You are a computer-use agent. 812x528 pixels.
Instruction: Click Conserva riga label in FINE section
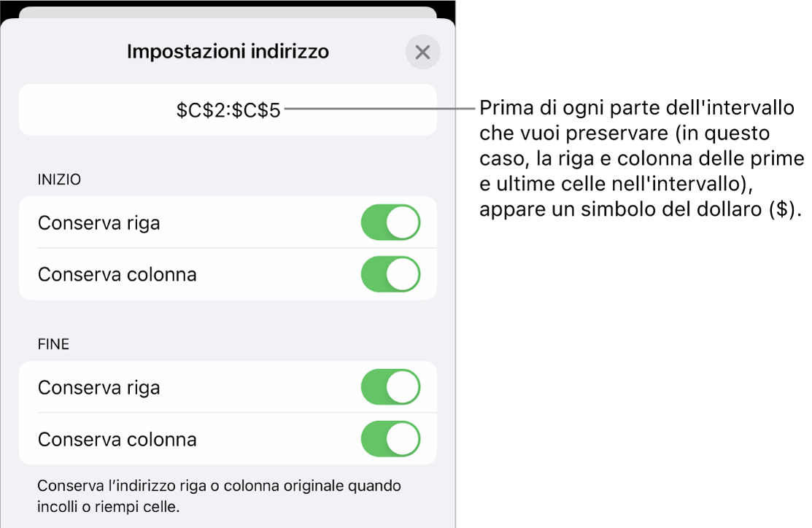(98, 388)
